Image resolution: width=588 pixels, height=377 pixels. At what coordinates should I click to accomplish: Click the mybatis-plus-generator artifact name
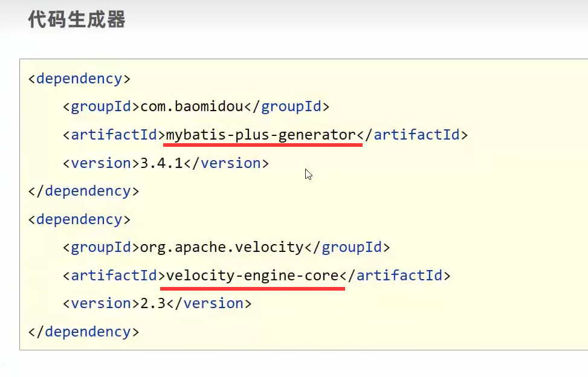click(x=261, y=135)
